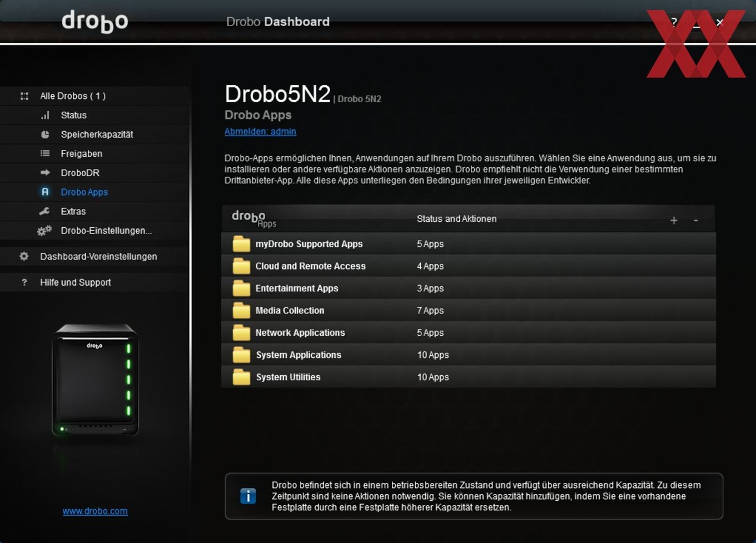Image resolution: width=756 pixels, height=543 pixels.
Task: Expand the System Utilities category
Action: tap(469, 377)
